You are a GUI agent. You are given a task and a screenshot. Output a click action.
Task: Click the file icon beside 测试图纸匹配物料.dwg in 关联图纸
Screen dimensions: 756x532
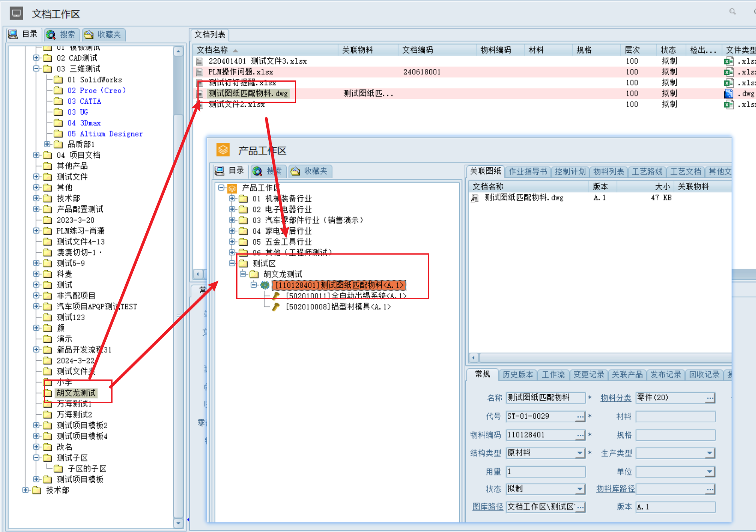[x=475, y=198]
